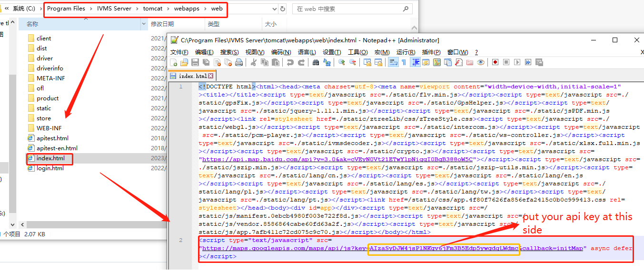The height and width of the screenshot is (271, 644).
Task: Open the Replace dialog icon
Action: pos(327,62)
